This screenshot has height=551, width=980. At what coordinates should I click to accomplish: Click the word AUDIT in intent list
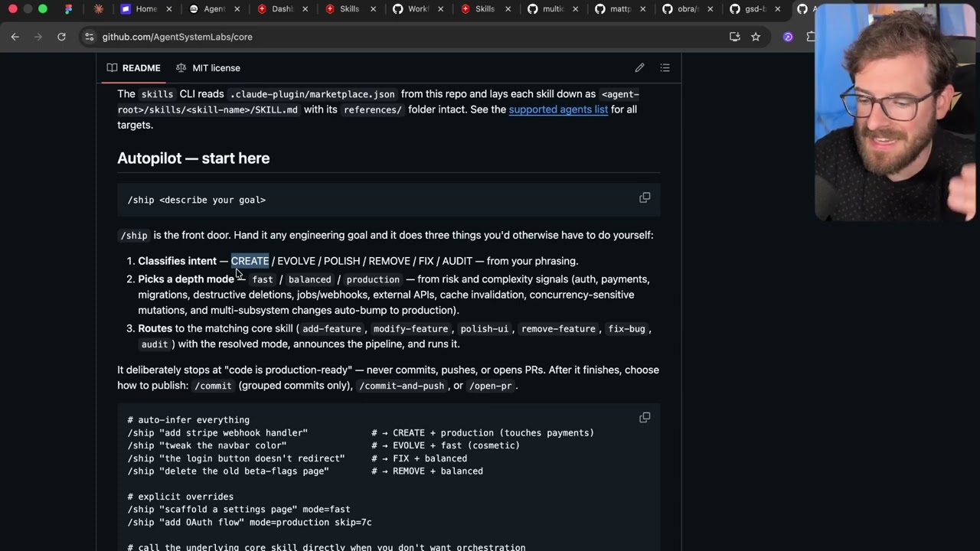(457, 261)
